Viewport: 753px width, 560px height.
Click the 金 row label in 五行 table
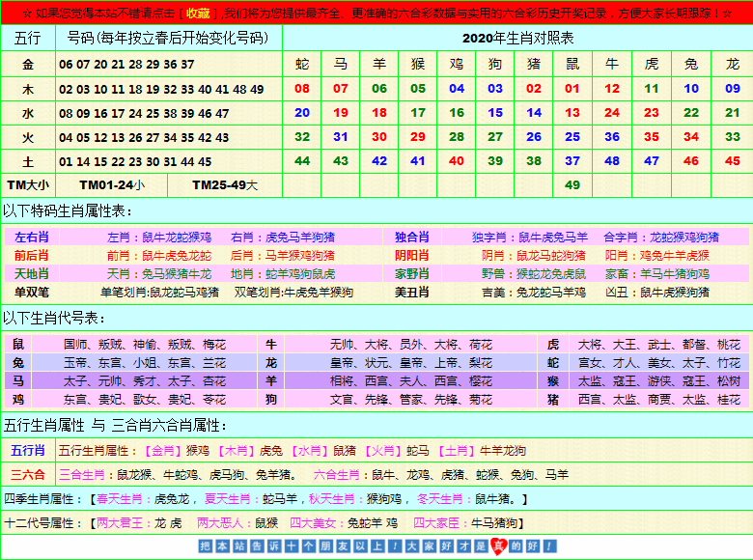(28, 65)
